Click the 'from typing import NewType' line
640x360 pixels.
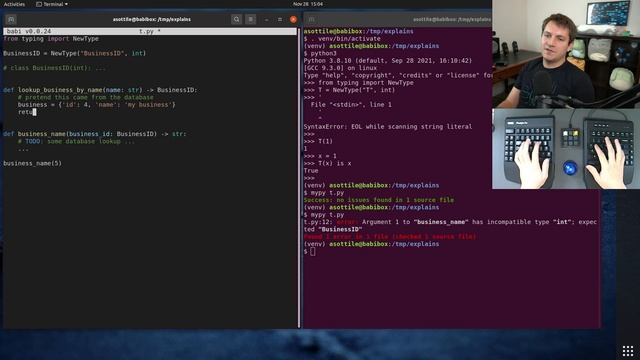[x=51, y=39]
